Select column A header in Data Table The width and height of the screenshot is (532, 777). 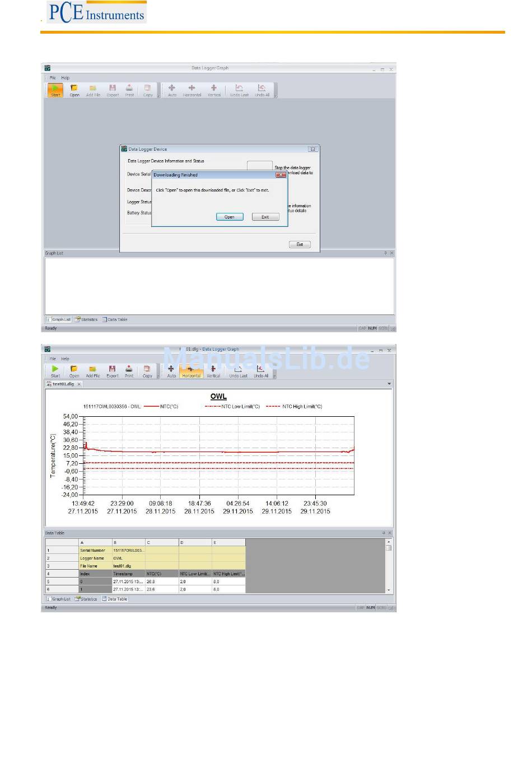point(95,542)
